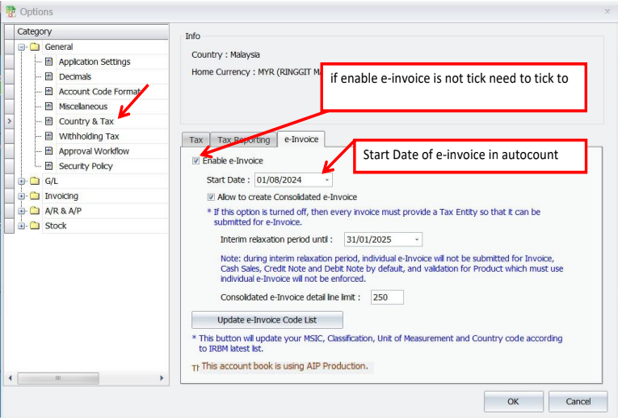Viewport: 618px width, 418px height.
Task: Toggle Allow to create Consolidated e-Invoice
Action: 211,198
